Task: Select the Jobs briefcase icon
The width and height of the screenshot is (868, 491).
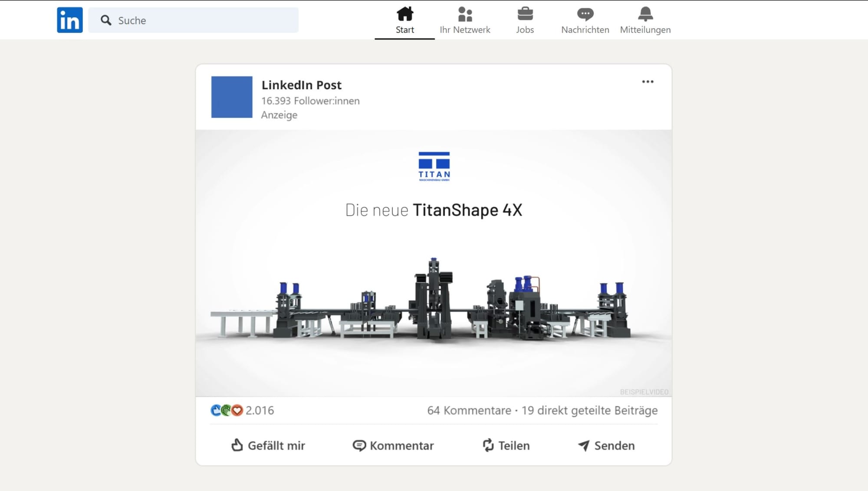Action: click(525, 14)
